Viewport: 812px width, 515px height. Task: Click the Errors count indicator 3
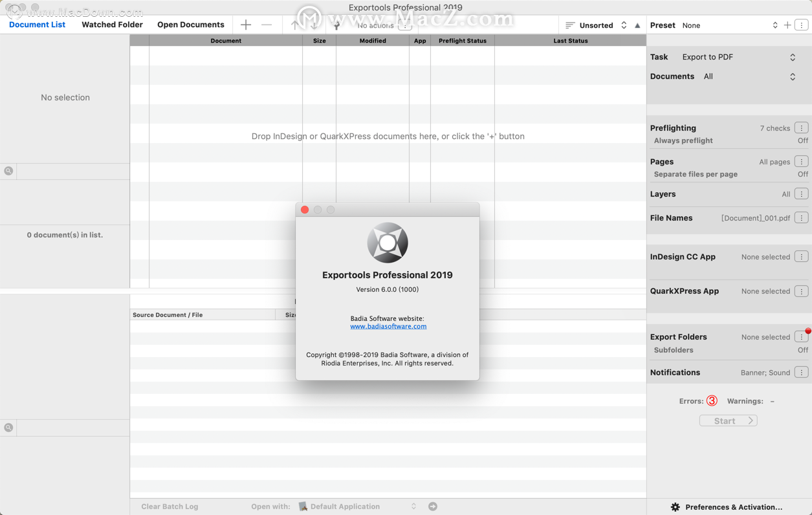pyautogui.click(x=712, y=401)
